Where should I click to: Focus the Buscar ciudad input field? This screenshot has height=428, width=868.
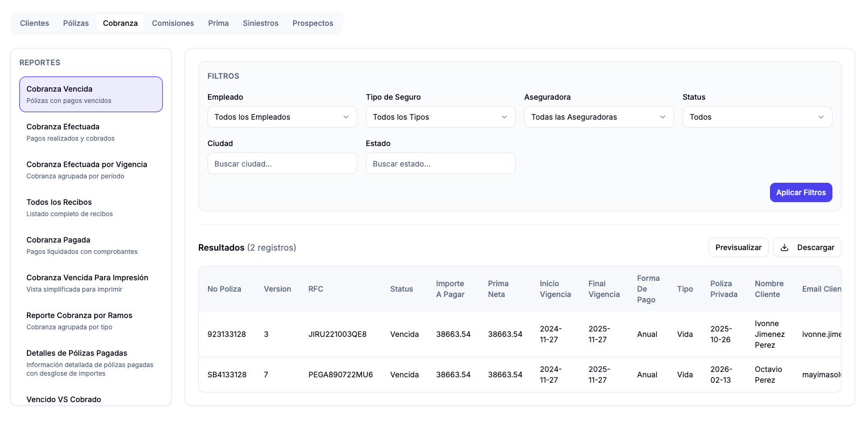282,163
